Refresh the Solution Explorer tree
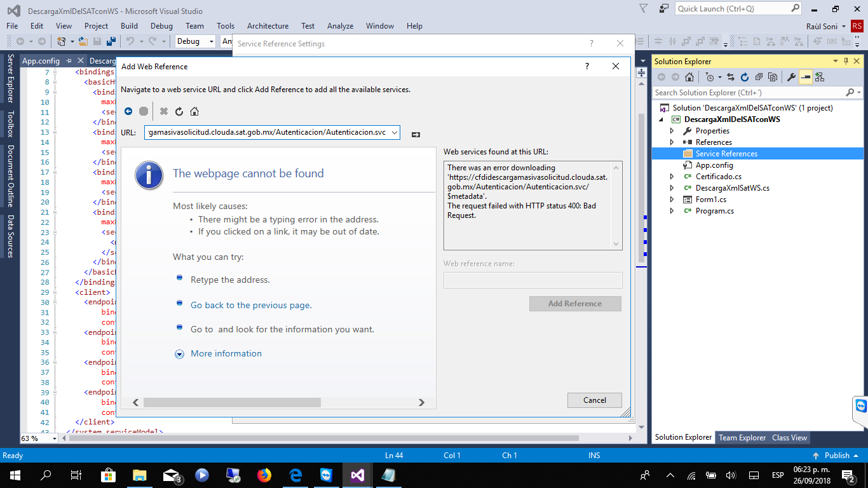Image resolution: width=868 pixels, height=488 pixels. pyautogui.click(x=745, y=77)
